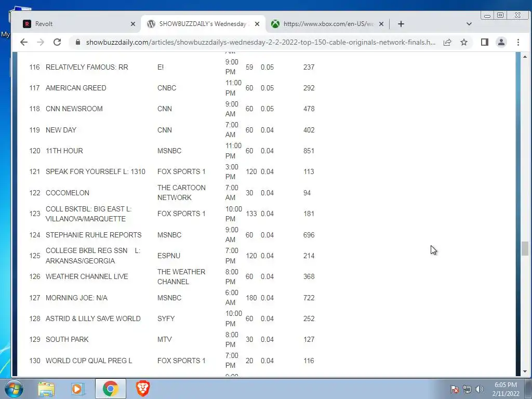Click the text ASTRID & LILLY SAVE WORLD
The height and width of the screenshot is (399, 532).
[x=93, y=318]
